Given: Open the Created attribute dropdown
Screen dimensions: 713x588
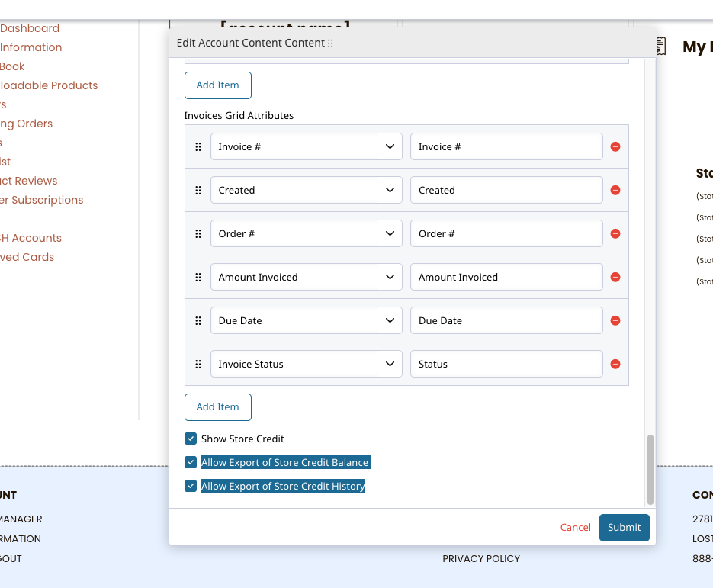Looking at the screenshot, I should (307, 190).
